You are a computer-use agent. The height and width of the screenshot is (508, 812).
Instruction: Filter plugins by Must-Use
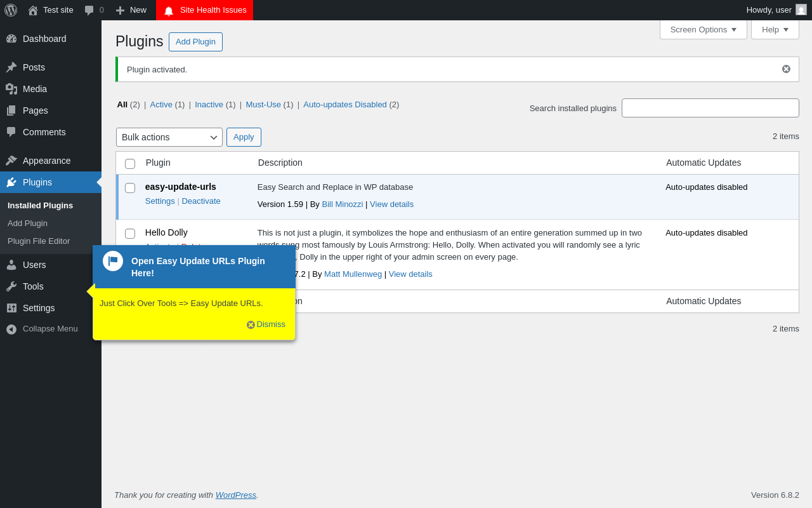pyautogui.click(x=263, y=104)
